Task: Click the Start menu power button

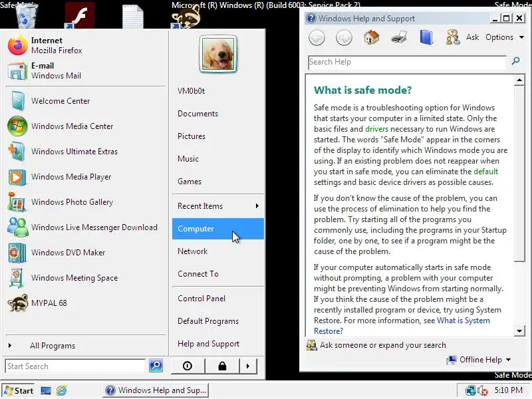Action: [188, 366]
